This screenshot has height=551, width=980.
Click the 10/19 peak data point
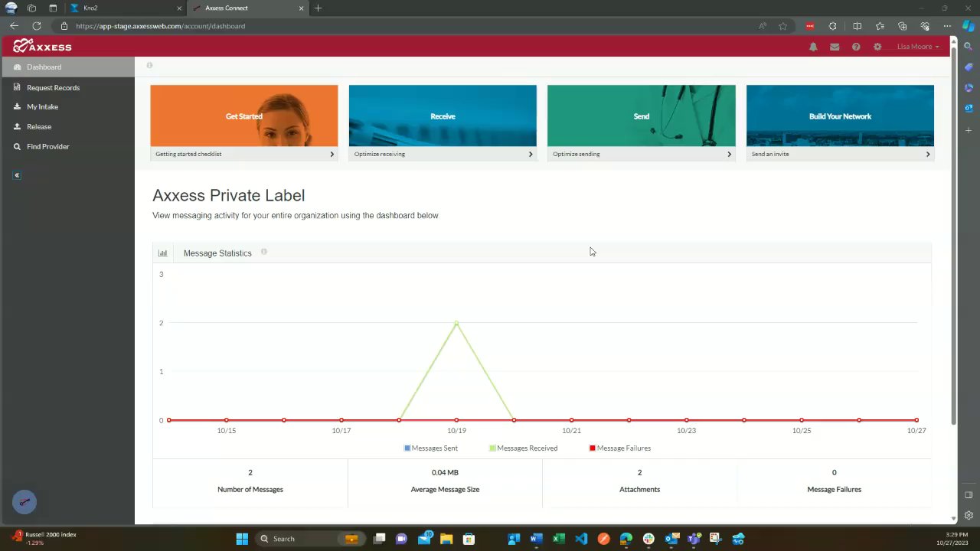point(456,323)
